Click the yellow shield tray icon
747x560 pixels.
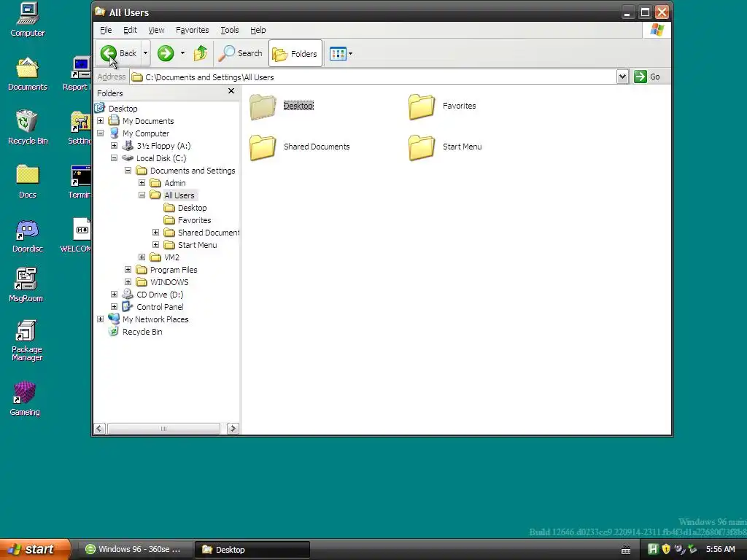666,550
